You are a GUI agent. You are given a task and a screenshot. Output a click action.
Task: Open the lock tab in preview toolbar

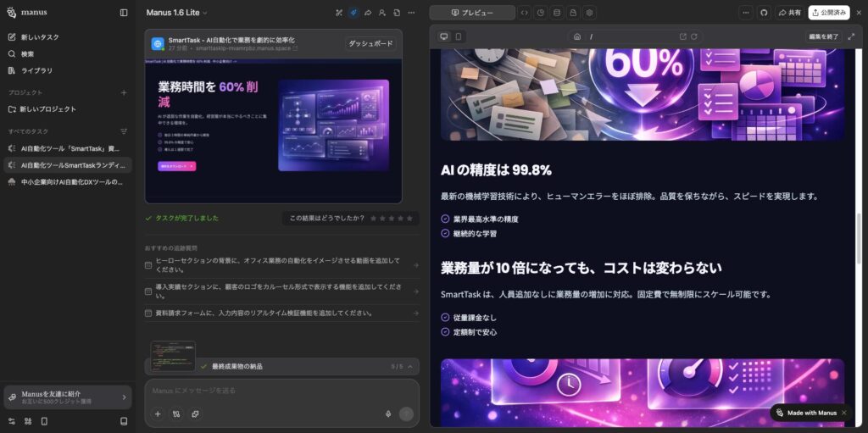(573, 13)
